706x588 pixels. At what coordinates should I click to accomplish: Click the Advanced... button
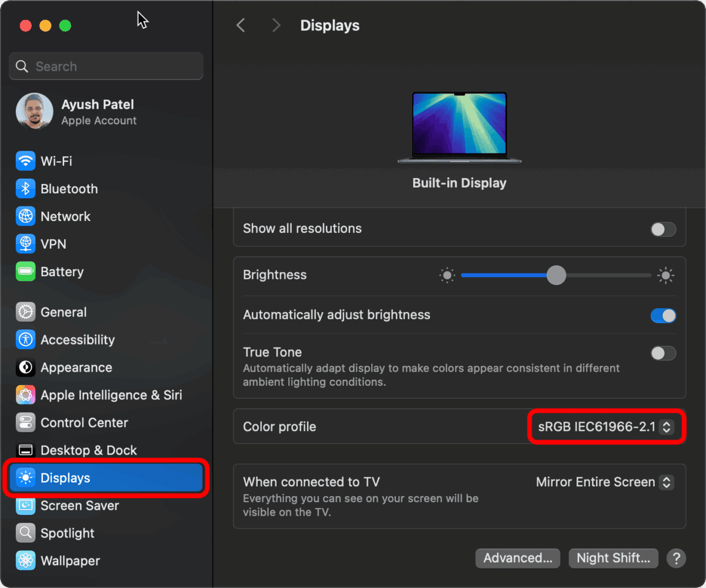pyautogui.click(x=517, y=558)
